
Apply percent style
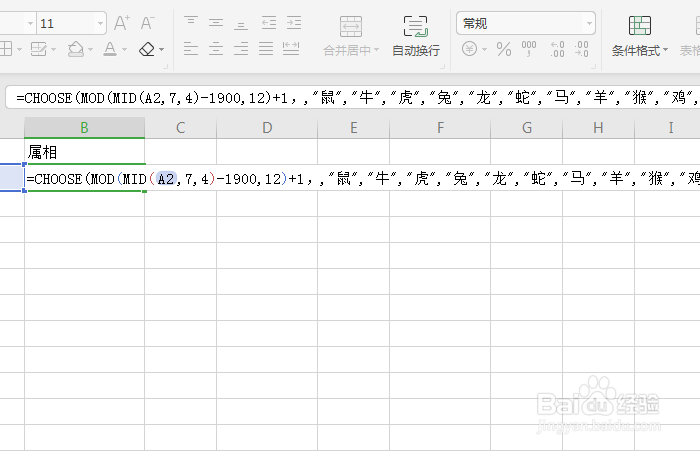click(x=504, y=49)
